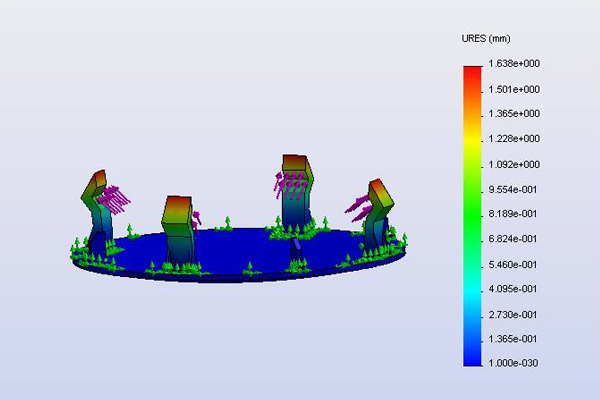This screenshot has width=600, height=400.
Task: Pick the red top of the color bar
Action: [472, 72]
